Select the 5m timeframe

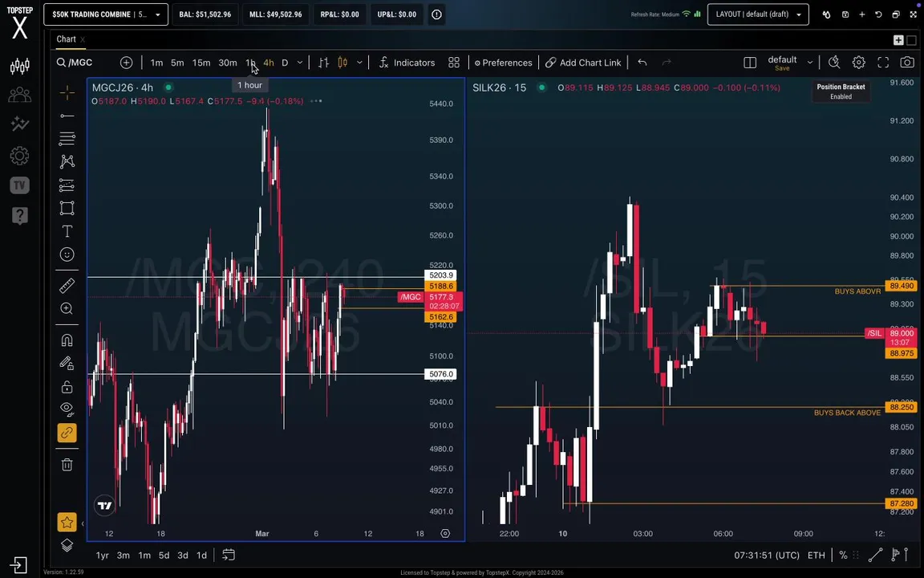pos(177,63)
